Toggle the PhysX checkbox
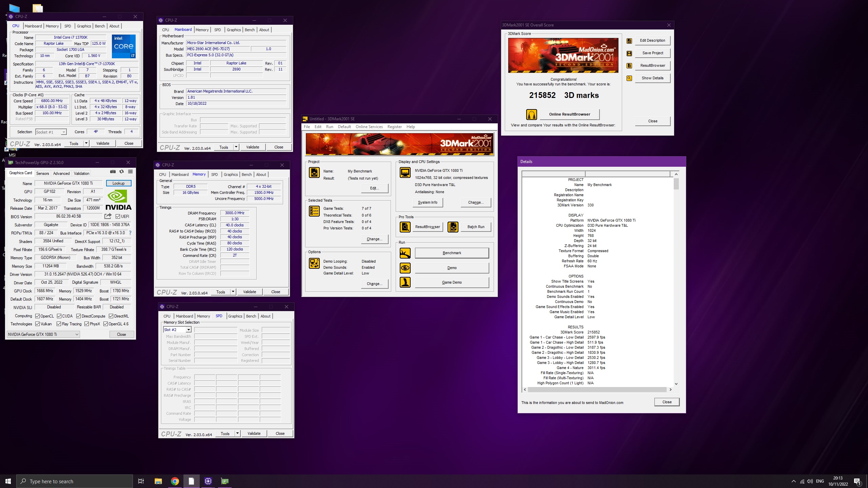Viewport: 868px width, 488px height. click(x=87, y=324)
